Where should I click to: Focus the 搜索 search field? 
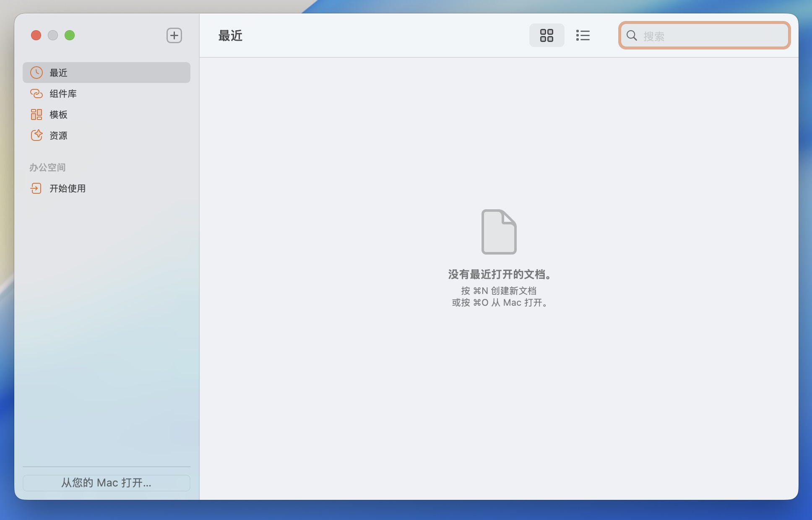713,36
